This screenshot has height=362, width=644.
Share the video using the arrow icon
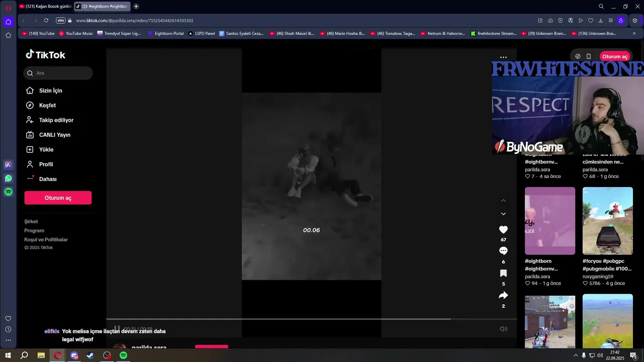click(x=503, y=295)
